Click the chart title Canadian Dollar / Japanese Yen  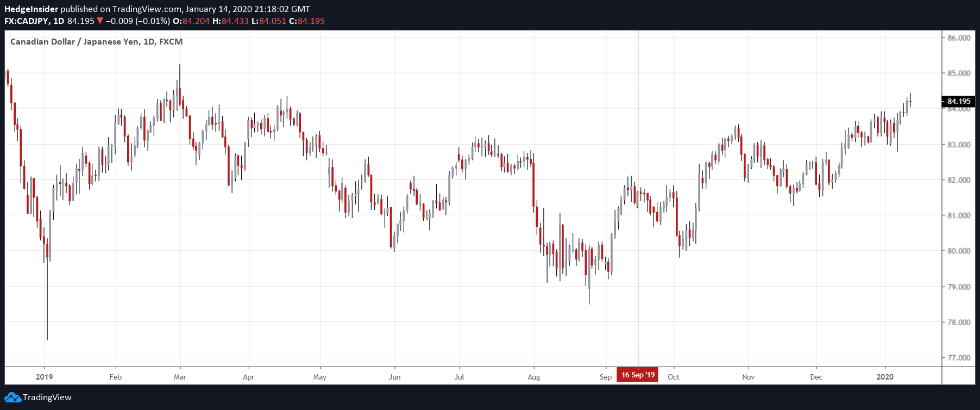coord(97,42)
